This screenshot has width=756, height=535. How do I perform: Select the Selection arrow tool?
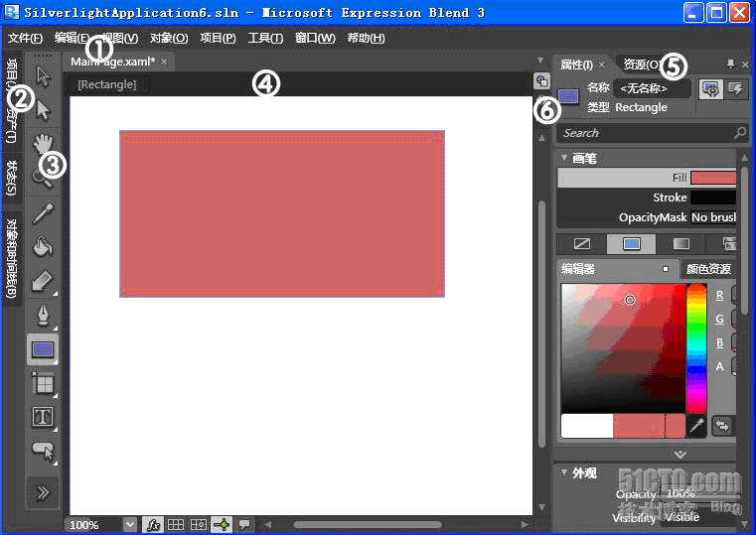[44, 76]
